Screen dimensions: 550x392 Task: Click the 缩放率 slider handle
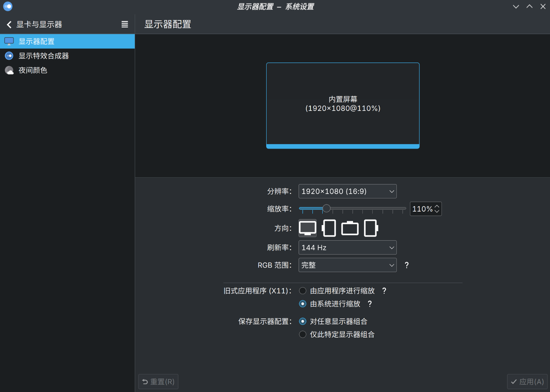coord(326,209)
